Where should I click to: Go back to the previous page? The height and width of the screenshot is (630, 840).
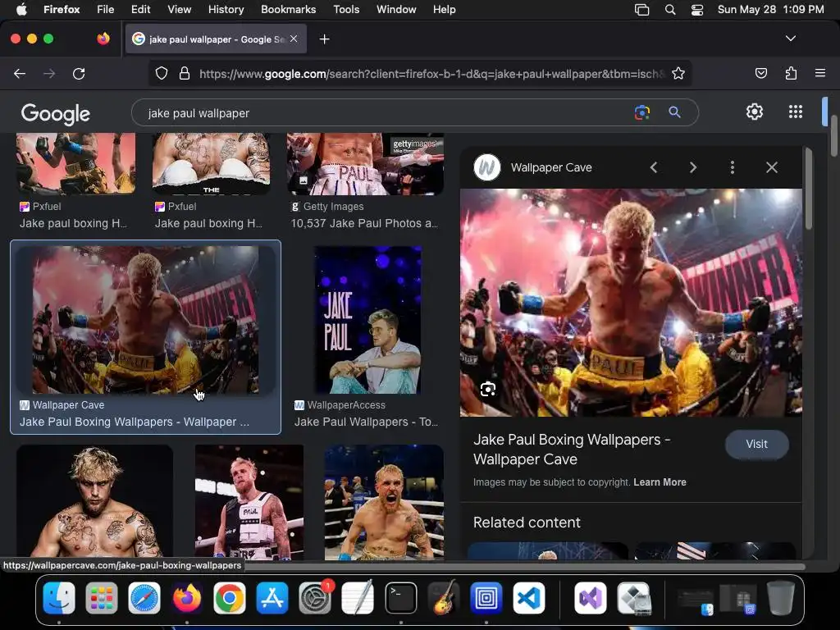[20, 73]
